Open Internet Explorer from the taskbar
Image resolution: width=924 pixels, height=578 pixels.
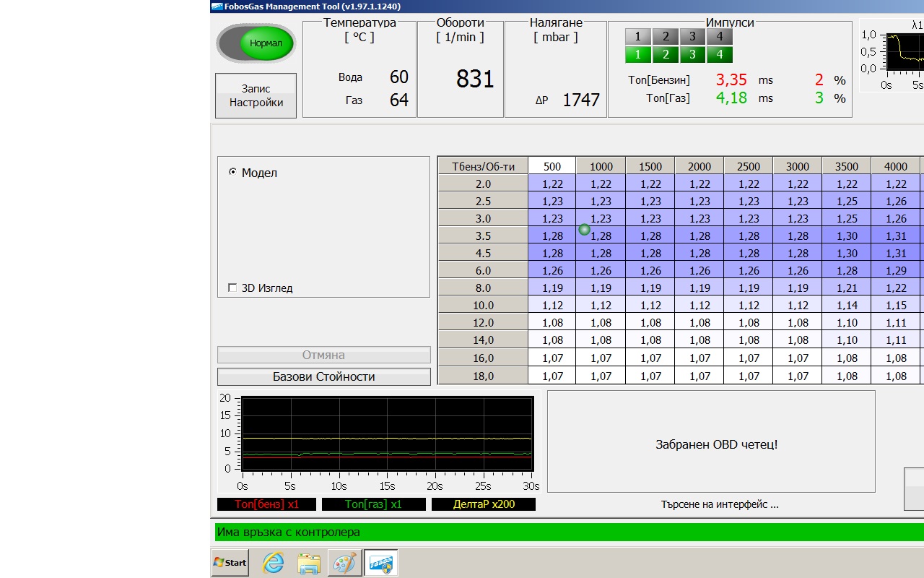tap(273, 563)
